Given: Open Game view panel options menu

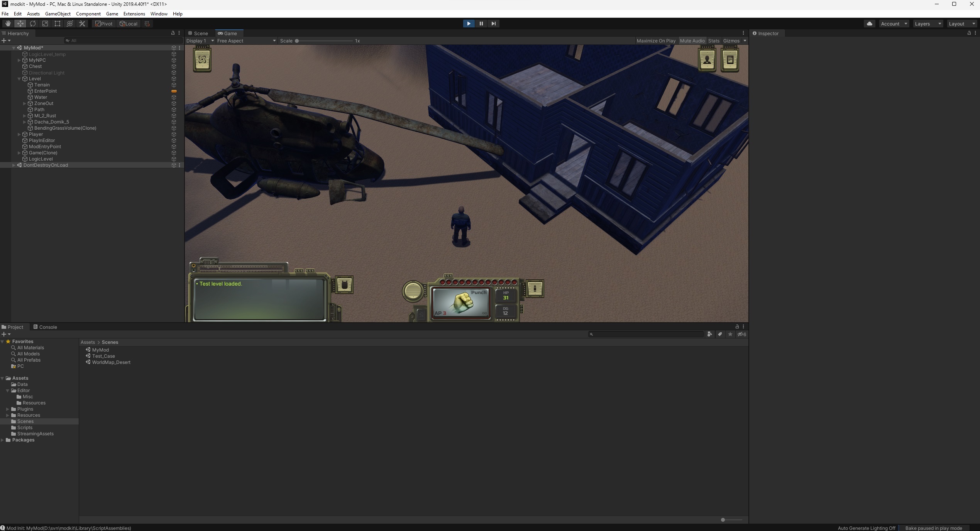Looking at the screenshot, I should pos(743,33).
